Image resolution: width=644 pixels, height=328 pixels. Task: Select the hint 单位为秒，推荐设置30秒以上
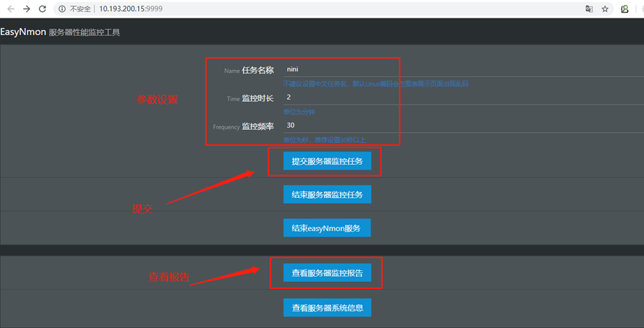[325, 140]
